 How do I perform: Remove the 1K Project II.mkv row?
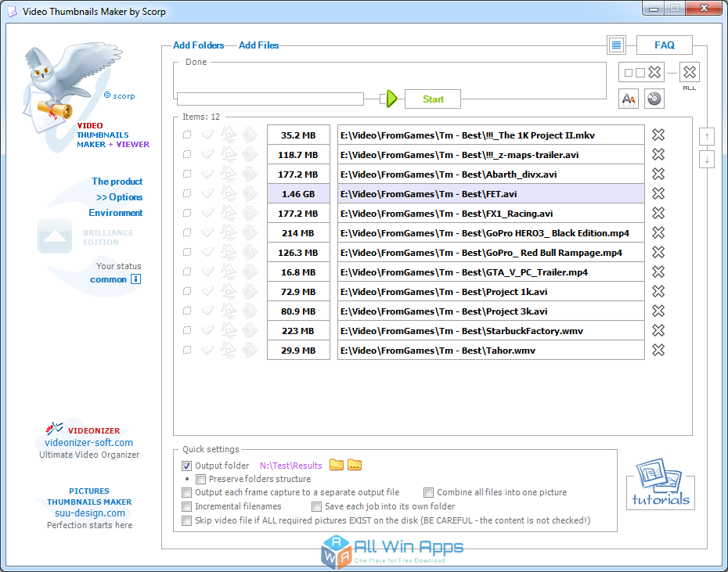[x=658, y=135]
